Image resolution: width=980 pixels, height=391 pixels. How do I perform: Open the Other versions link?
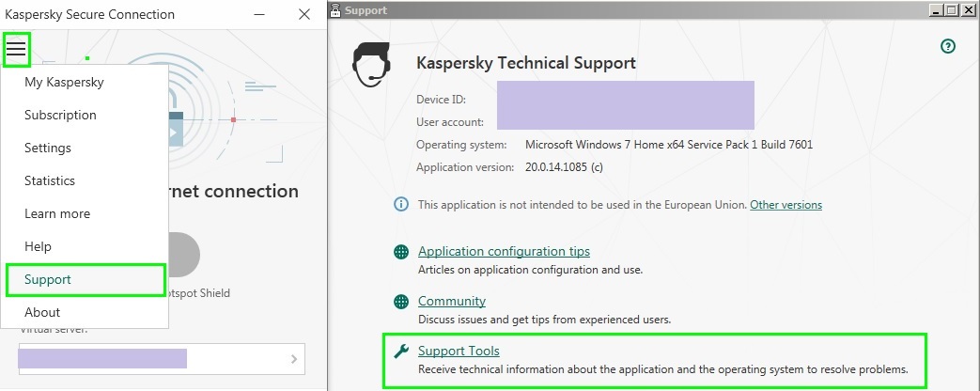786,205
